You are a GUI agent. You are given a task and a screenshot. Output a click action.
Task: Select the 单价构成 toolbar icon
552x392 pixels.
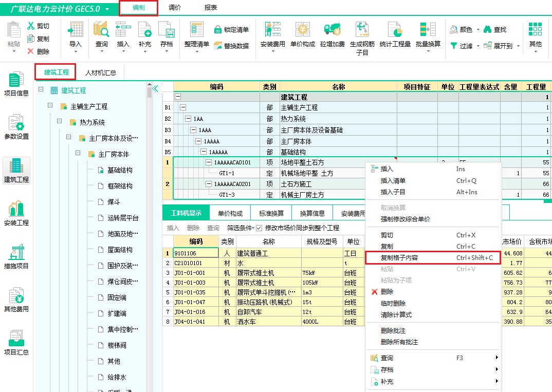click(x=302, y=30)
